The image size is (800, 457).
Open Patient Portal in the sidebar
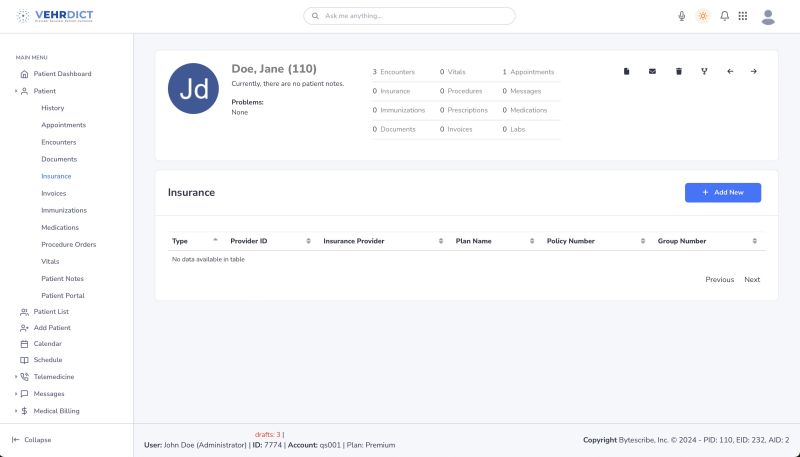point(63,295)
